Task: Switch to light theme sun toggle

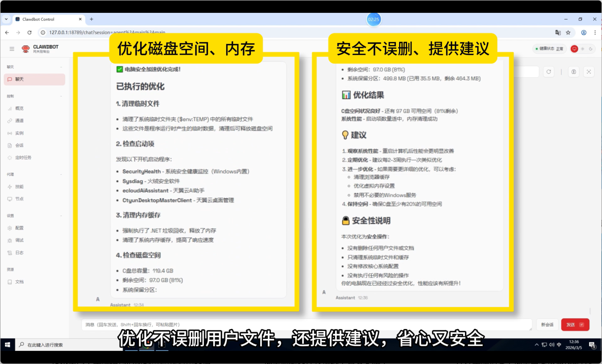Action: pos(583,49)
